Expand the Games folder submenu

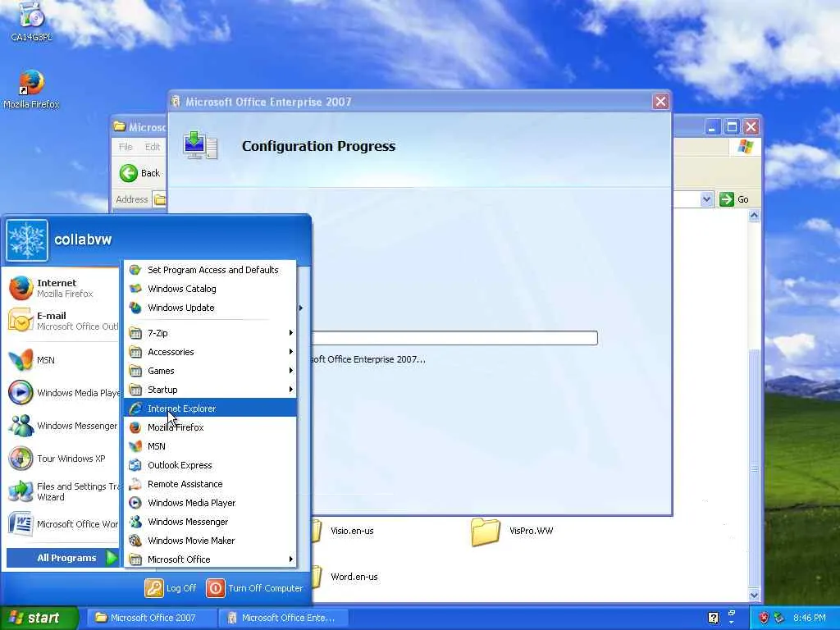210,370
